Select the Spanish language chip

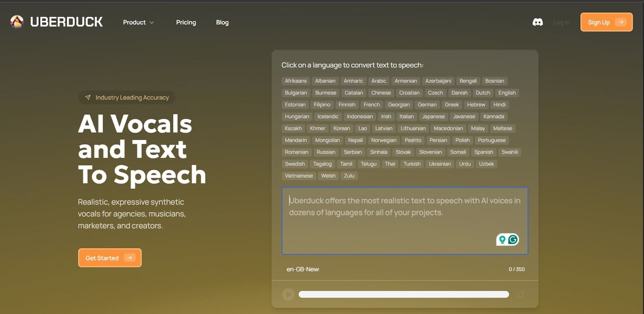483,152
